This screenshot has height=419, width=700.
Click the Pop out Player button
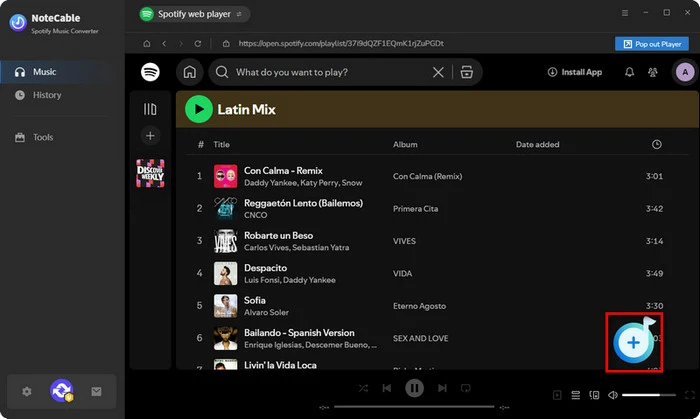[652, 44]
